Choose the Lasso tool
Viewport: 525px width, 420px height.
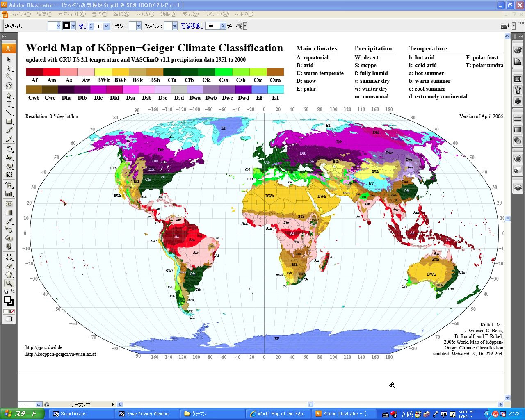[9, 85]
